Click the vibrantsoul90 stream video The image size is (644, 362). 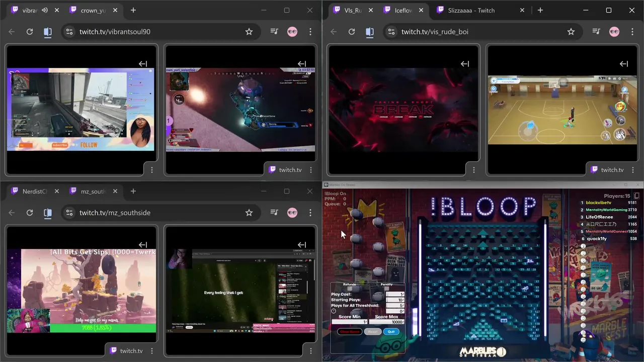pyautogui.click(x=80, y=110)
